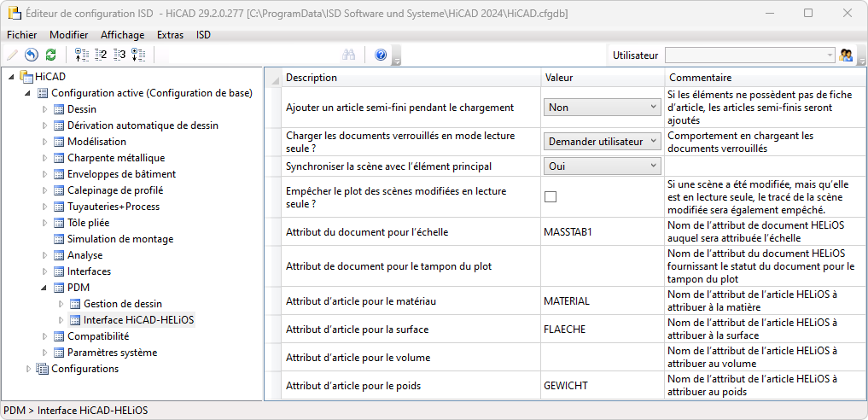Click the expand to level 3 icon
The width and height of the screenshot is (868, 420).
pyautogui.click(x=119, y=55)
